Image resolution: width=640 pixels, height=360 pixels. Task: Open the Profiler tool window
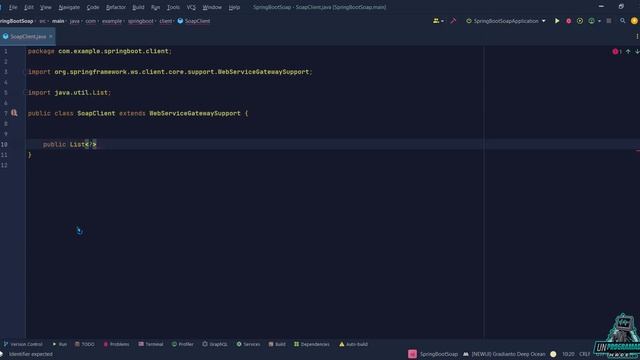182,344
